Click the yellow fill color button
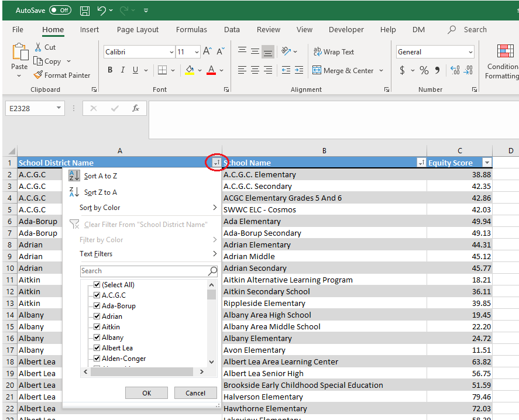Viewport: 519px width, 420px height. [x=189, y=70]
